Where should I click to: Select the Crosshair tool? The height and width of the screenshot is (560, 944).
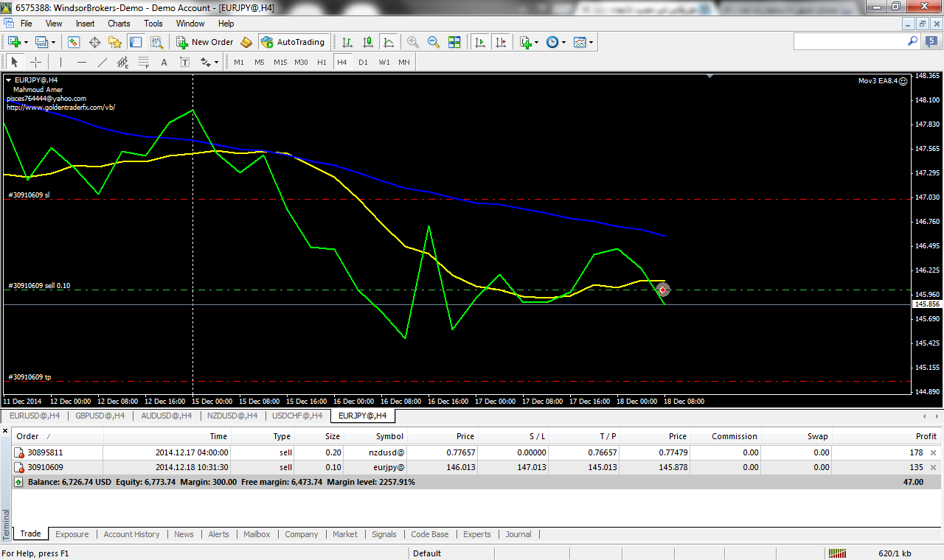point(35,62)
